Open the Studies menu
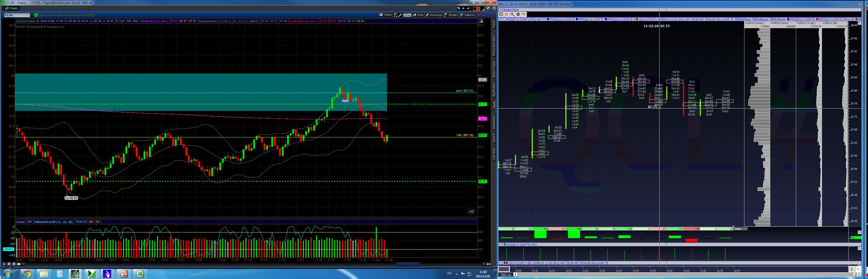This screenshot has height=279, width=868. [x=451, y=15]
